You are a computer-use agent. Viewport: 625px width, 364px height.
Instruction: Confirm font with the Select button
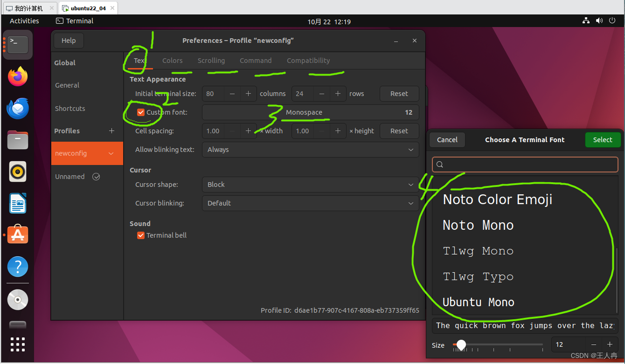point(603,140)
